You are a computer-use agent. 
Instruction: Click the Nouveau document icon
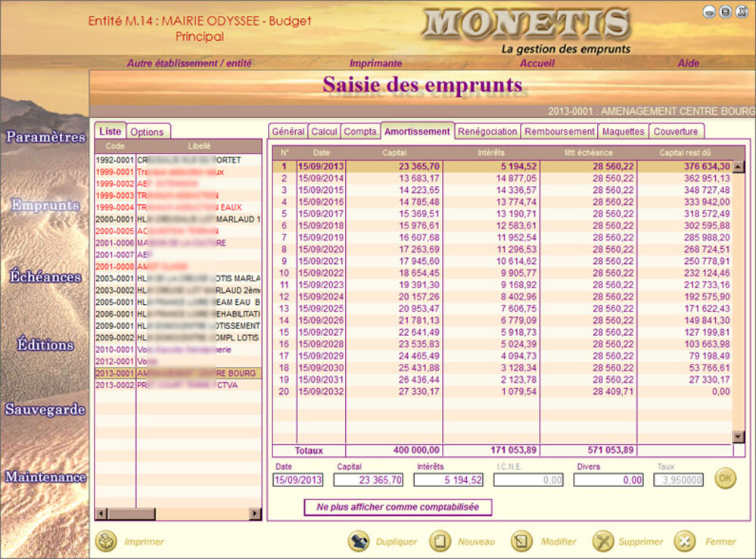pyautogui.click(x=440, y=541)
